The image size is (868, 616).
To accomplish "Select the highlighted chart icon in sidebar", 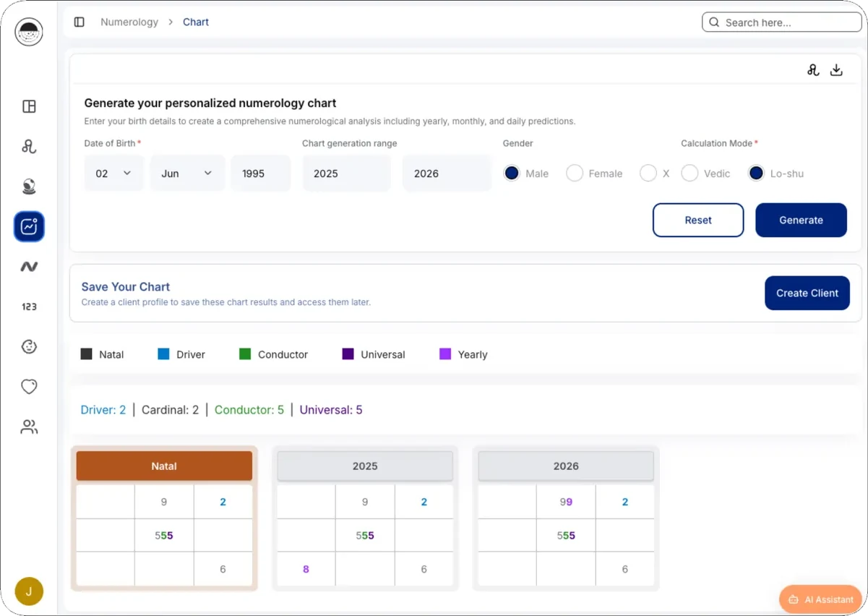I will (29, 226).
